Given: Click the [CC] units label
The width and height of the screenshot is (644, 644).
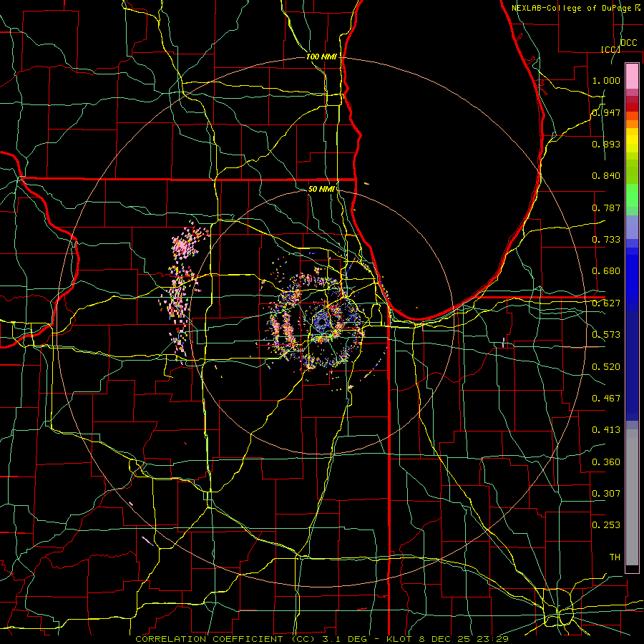Looking at the screenshot, I should (610, 49).
